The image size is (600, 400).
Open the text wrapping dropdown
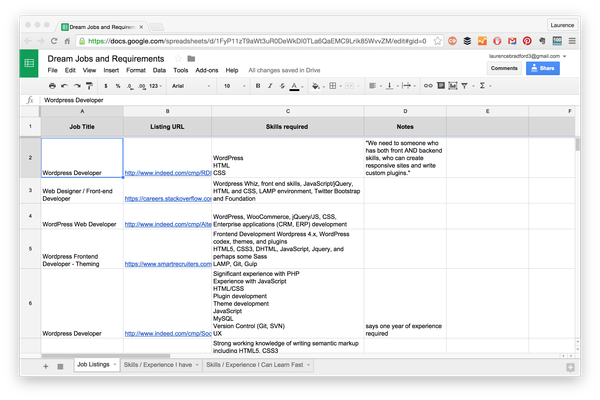point(408,86)
